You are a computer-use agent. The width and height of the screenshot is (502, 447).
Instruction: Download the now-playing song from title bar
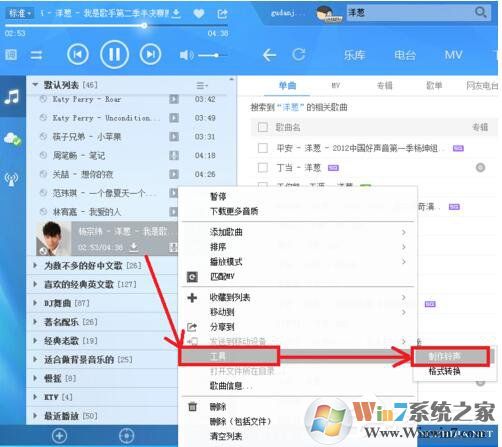176,13
